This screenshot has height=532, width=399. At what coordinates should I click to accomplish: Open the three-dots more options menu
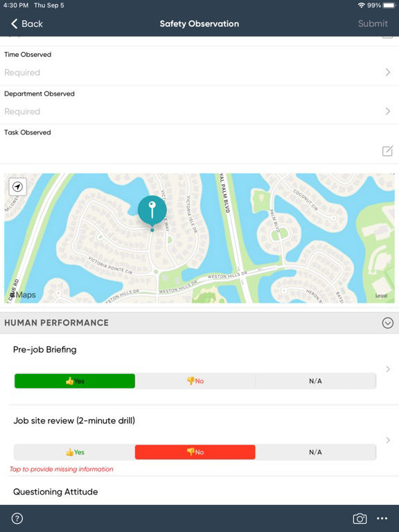point(382,518)
